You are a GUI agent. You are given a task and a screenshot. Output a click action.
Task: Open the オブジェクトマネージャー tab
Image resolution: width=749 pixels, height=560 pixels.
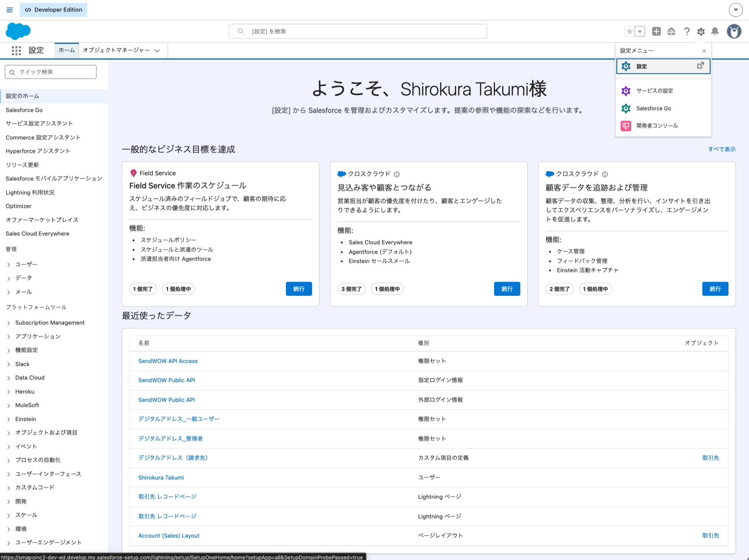(x=116, y=50)
